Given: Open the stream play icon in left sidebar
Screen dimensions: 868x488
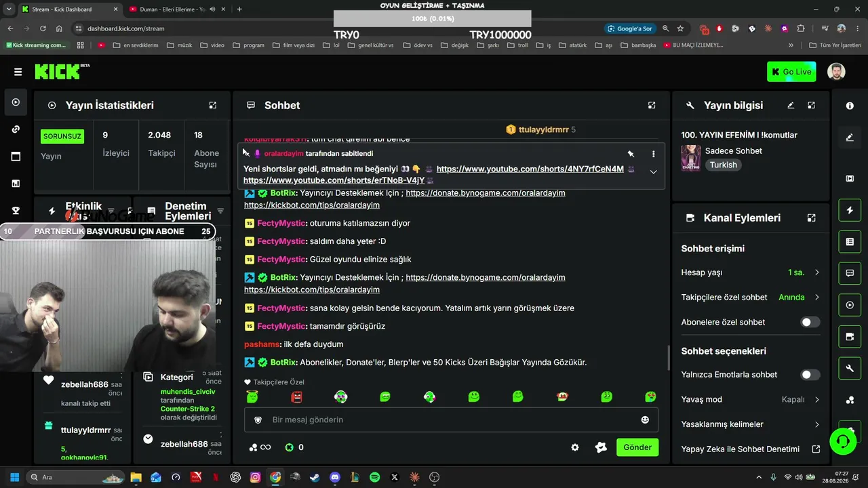Looking at the screenshot, I should (x=16, y=102).
